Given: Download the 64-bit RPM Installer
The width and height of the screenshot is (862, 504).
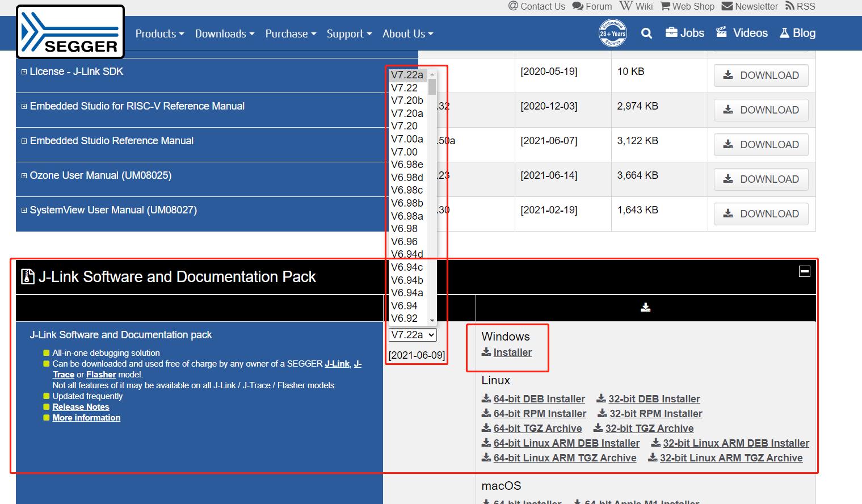Looking at the screenshot, I should [534, 414].
